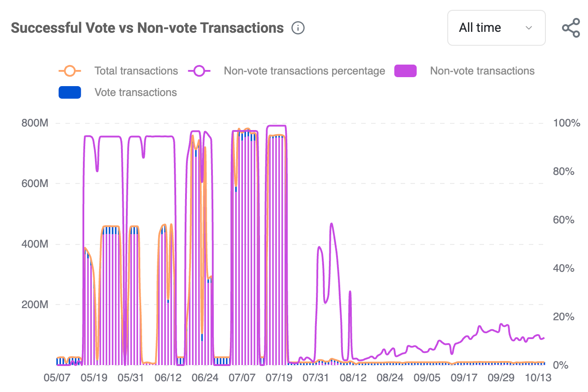Click the share icon
This screenshot has width=588, height=392.
coord(571,28)
